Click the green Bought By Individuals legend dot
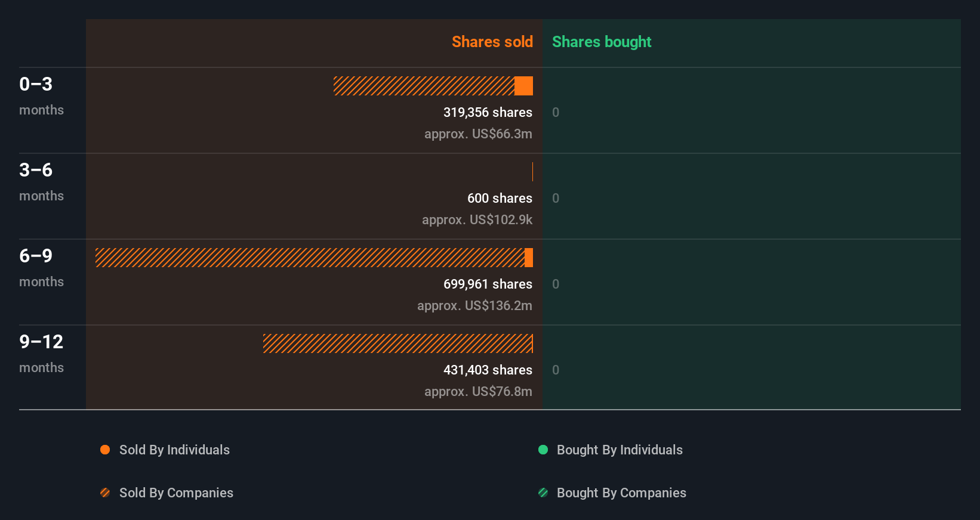The image size is (980, 520). click(x=543, y=450)
